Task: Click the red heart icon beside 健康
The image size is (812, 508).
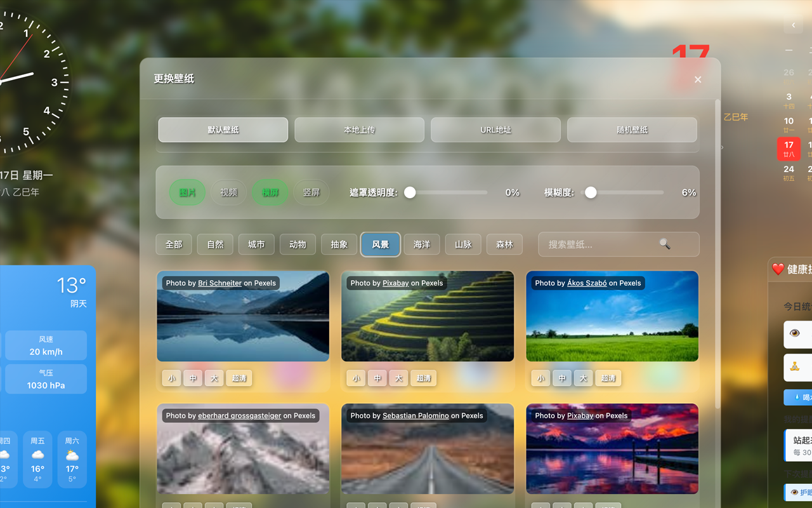Action: 778,269
